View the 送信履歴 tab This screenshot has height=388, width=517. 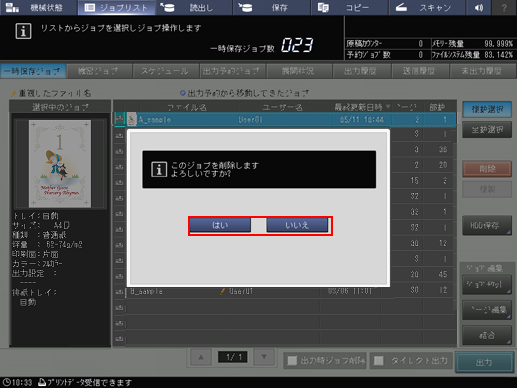click(419, 71)
